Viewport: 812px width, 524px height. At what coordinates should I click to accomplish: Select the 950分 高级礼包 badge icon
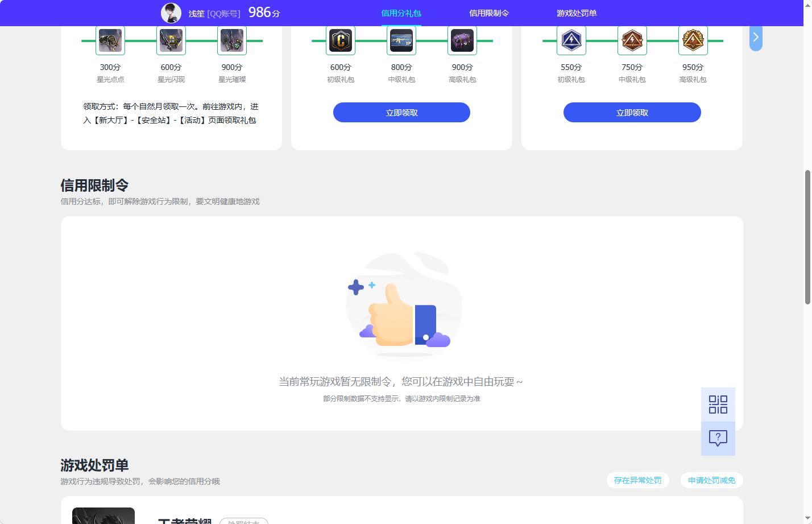coord(693,40)
